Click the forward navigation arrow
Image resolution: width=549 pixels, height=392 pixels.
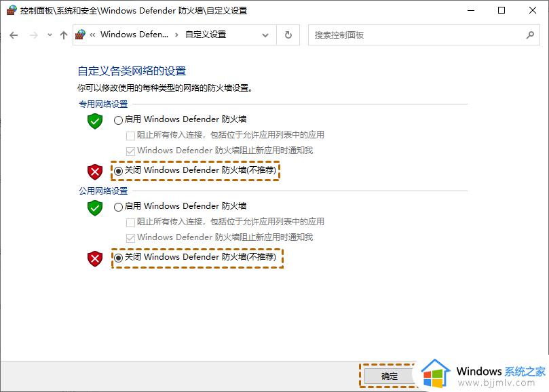point(34,35)
